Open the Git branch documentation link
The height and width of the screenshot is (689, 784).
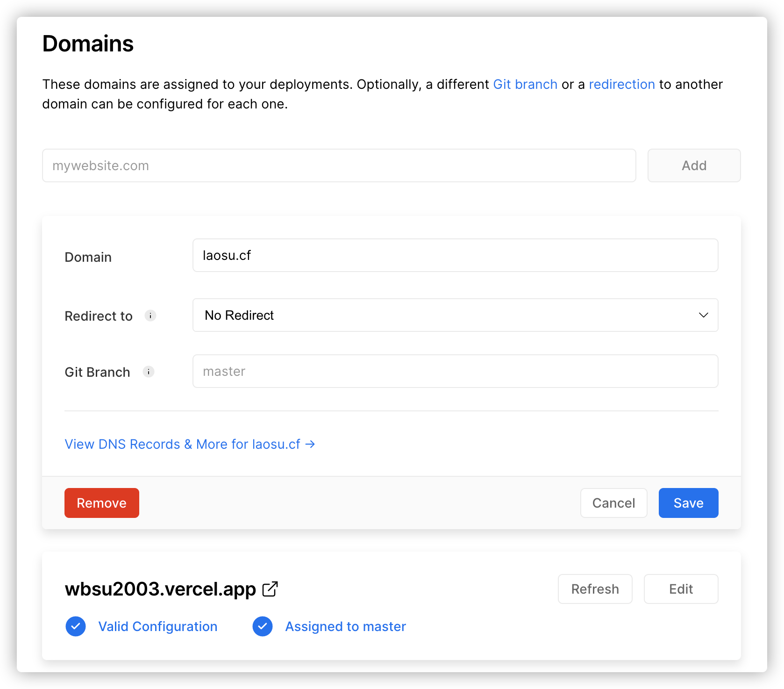[525, 84]
